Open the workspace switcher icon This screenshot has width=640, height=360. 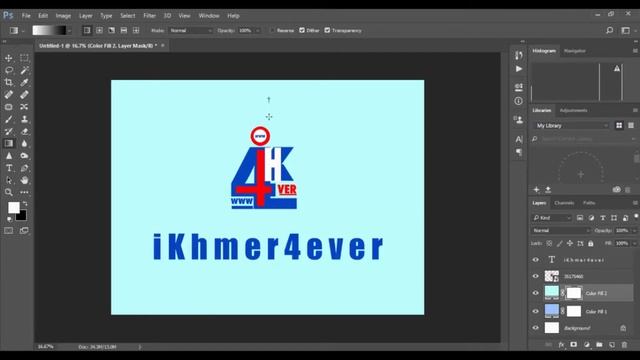625,30
